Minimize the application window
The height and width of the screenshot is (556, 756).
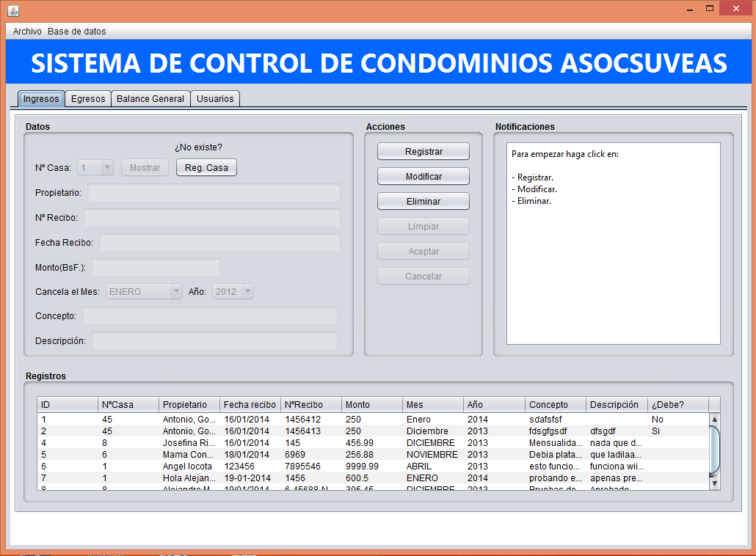pos(690,9)
